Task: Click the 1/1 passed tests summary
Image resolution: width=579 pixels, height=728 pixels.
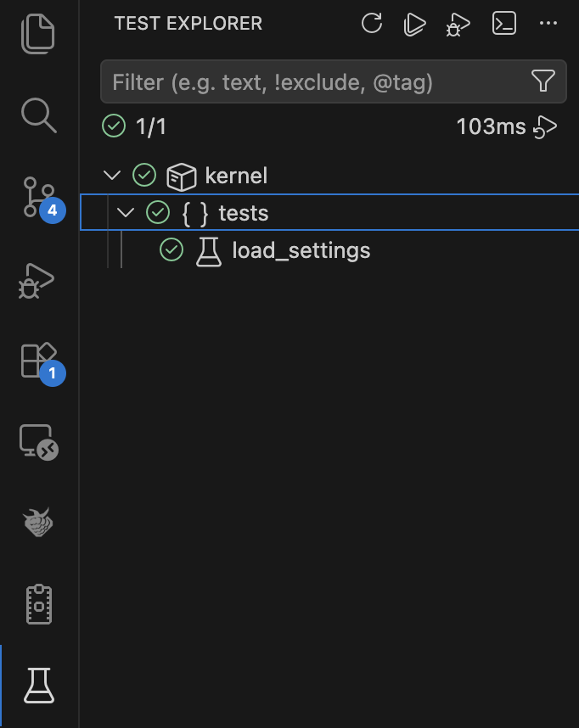Action: point(150,127)
